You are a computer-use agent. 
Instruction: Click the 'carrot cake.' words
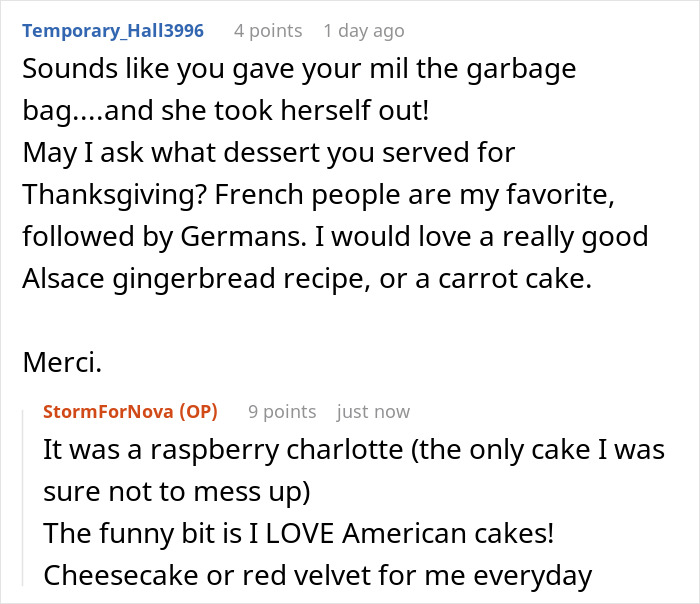click(x=515, y=279)
